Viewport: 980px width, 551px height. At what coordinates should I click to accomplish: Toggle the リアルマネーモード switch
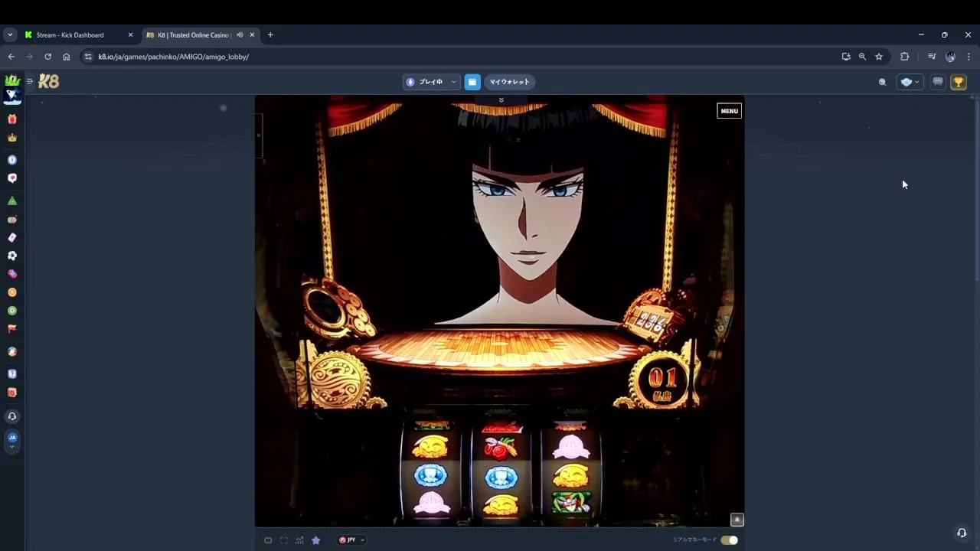coord(729,540)
